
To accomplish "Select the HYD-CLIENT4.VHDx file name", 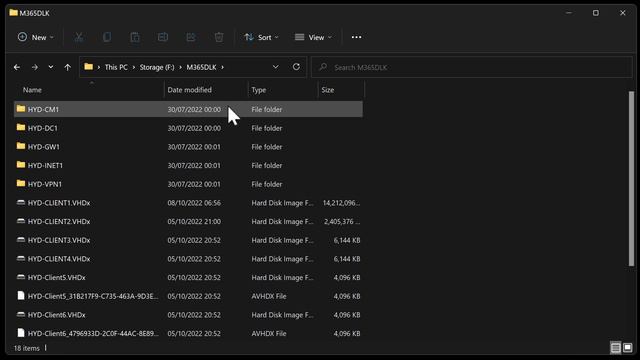I will click(x=59, y=259).
